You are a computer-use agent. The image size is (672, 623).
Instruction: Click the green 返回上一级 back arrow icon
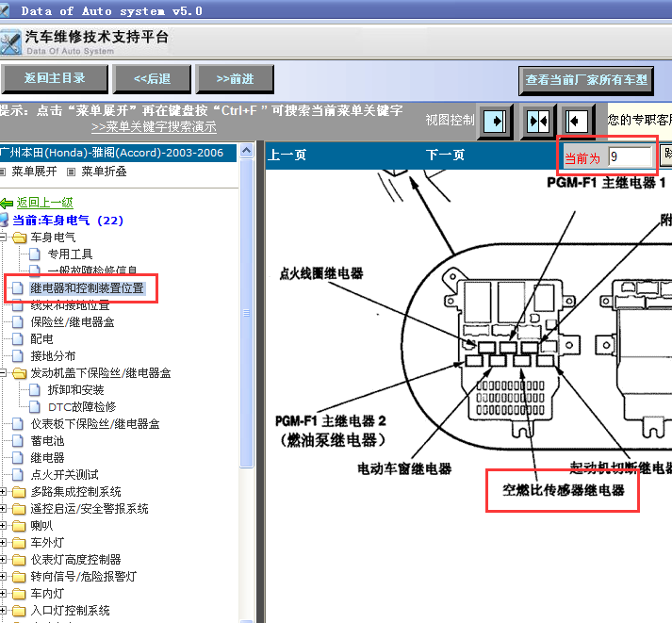pos(7,203)
